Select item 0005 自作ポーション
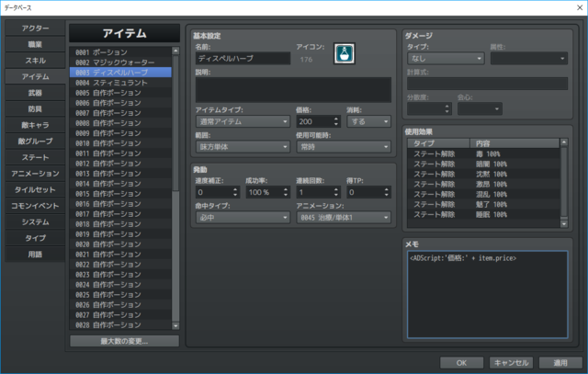 (120, 93)
